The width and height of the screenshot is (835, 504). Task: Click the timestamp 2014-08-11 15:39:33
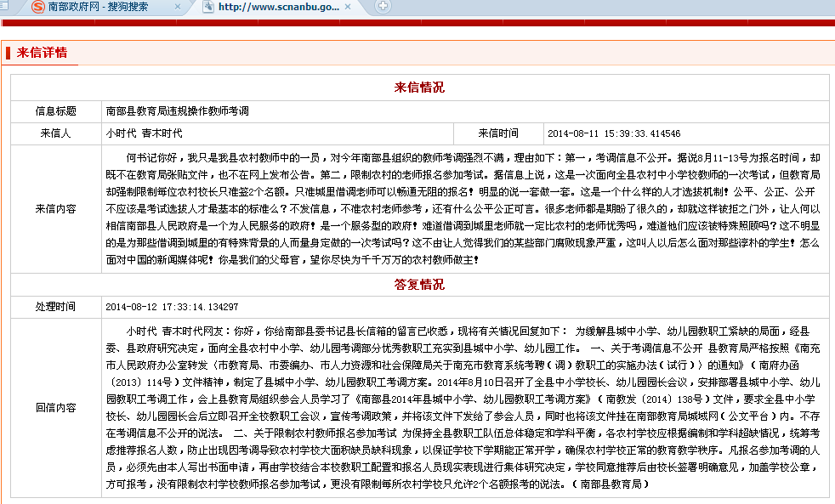point(602,133)
